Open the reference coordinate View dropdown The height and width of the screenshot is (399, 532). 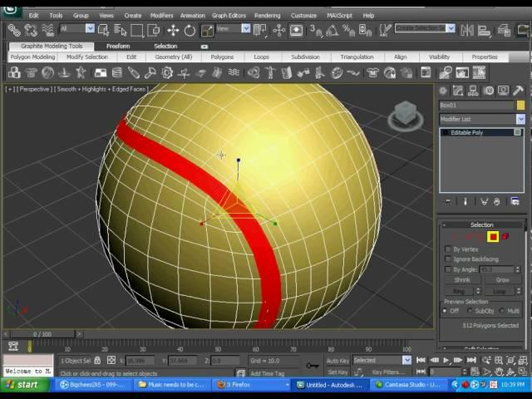point(246,29)
